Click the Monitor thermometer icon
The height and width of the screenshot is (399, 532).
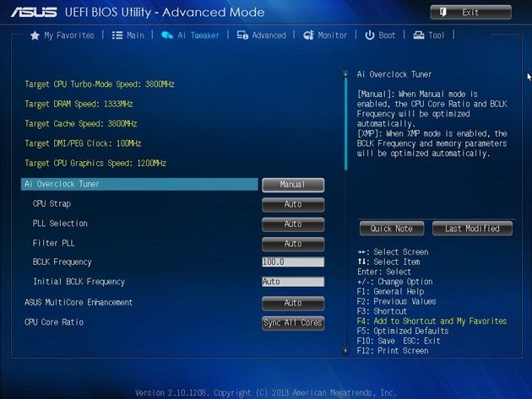308,35
